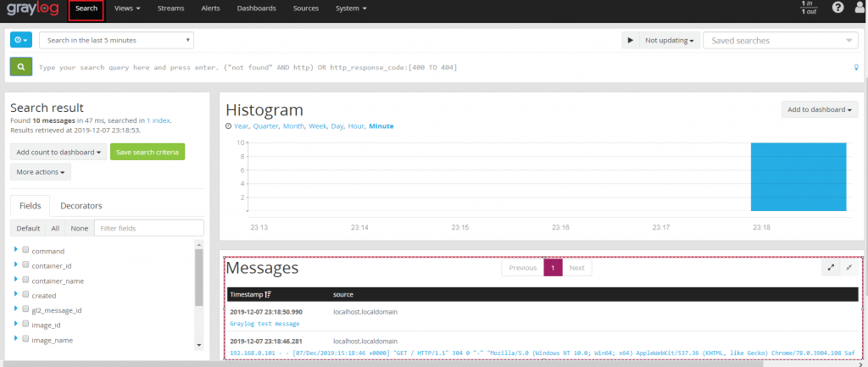Viewport: 868px width, 367px height.
Task: Toggle the image_id field checkbox
Action: 25,324
